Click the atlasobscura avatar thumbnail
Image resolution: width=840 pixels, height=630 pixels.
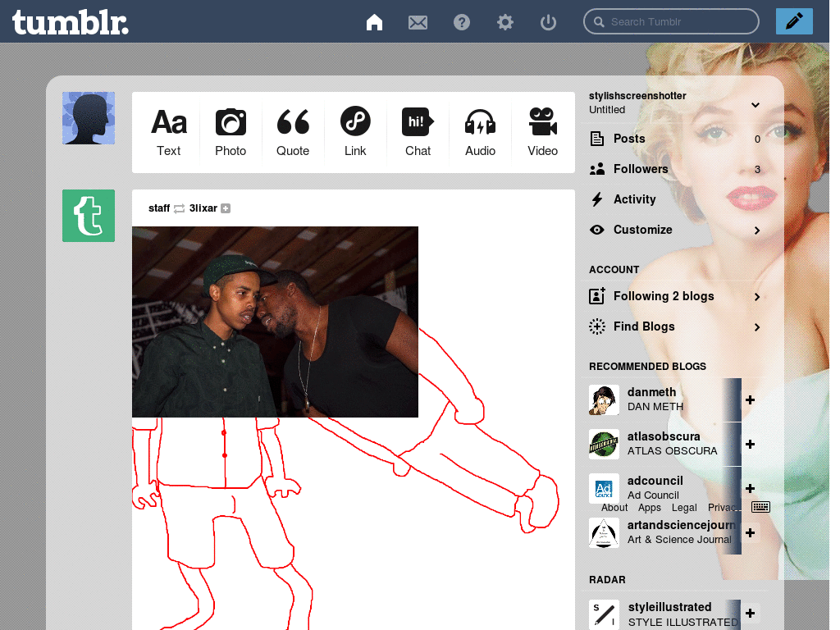click(x=604, y=444)
